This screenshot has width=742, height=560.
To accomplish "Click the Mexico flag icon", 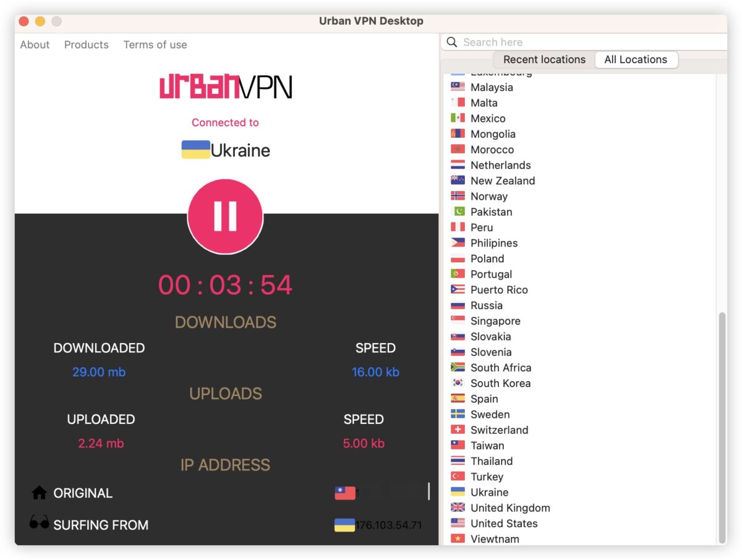I will (458, 118).
